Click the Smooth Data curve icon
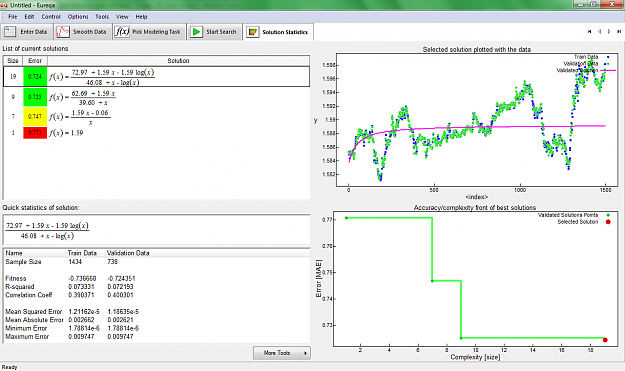The image size is (625, 371). [x=63, y=32]
